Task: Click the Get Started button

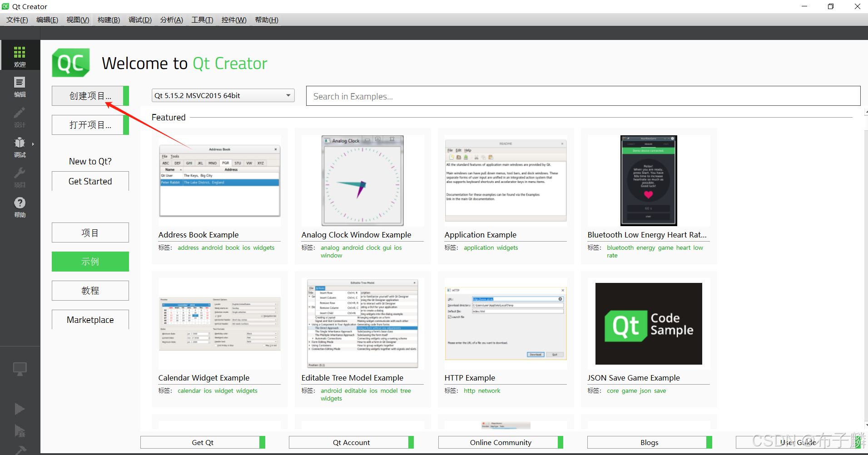Action: [90, 181]
